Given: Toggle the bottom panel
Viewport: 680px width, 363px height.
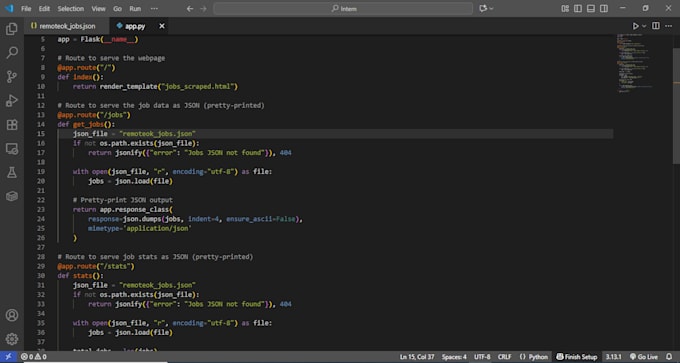Looking at the screenshot, I should coord(591,9).
